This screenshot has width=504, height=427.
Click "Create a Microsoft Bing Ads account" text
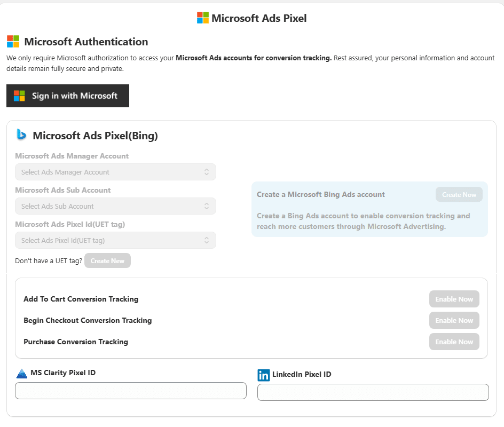click(x=321, y=194)
